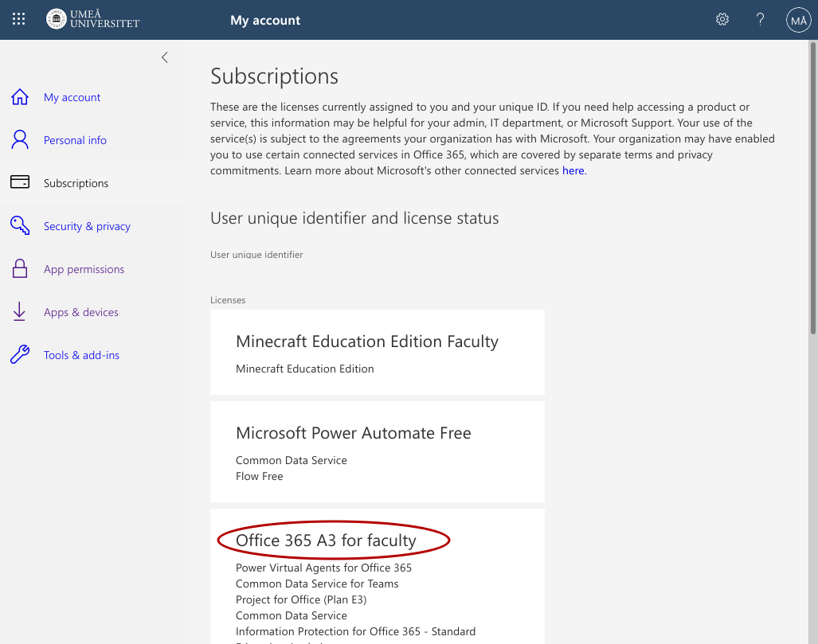Screen dimensions: 818x644
Task: Click 'Project for Office (Plan E3)'
Action: click(x=301, y=599)
